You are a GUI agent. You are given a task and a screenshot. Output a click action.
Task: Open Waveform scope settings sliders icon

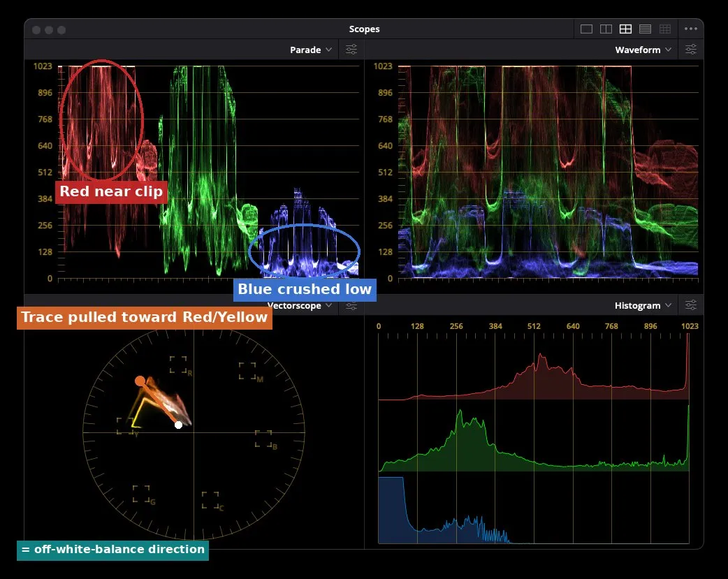691,49
